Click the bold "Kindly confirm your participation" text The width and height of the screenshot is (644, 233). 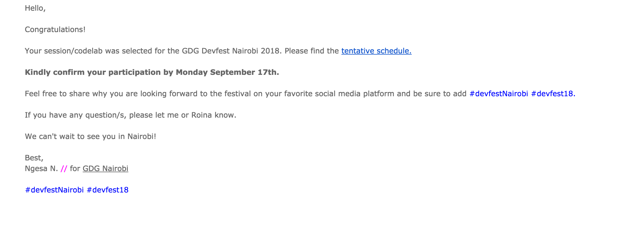click(93, 72)
